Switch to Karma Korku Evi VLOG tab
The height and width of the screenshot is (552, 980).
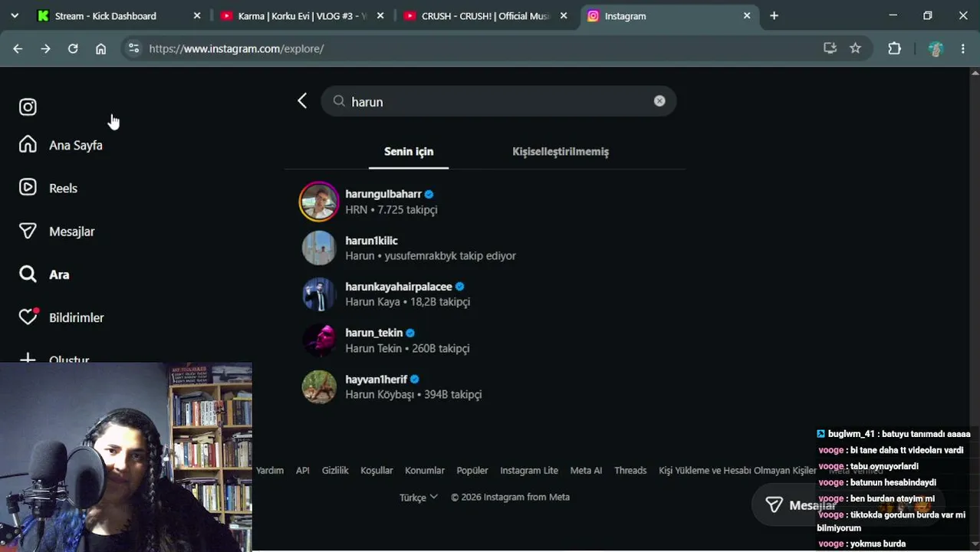(x=302, y=15)
